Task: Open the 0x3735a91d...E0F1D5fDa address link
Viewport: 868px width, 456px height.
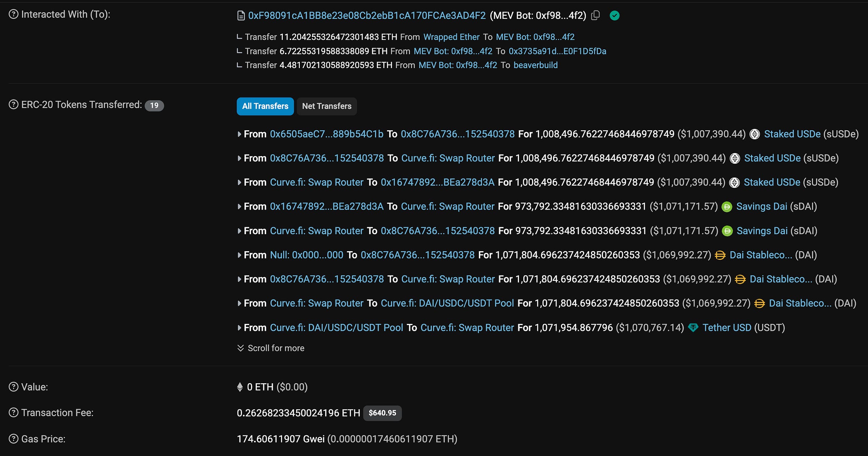Action: [557, 51]
